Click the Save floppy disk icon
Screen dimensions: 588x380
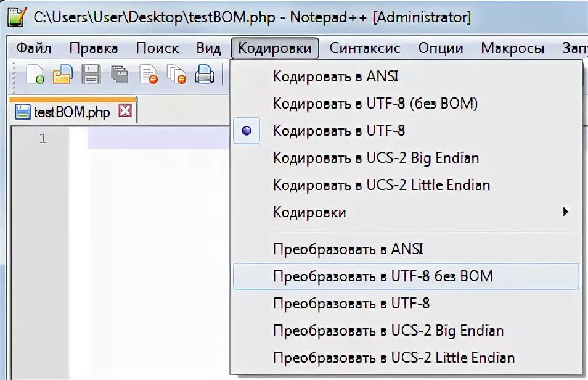[91, 74]
